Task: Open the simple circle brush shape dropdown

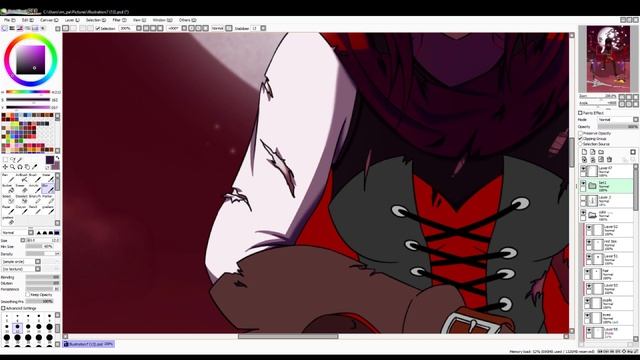Action: pyautogui.click(x=21, y=262)
